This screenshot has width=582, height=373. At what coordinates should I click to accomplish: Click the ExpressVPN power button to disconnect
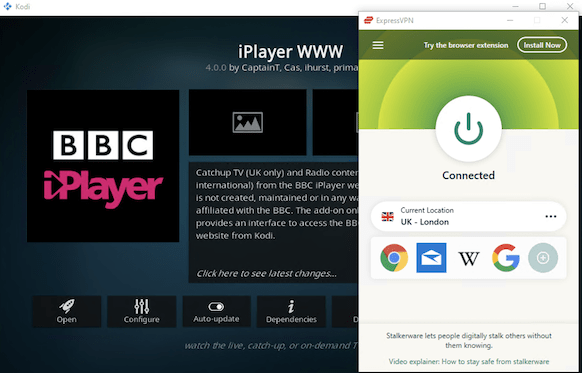(468, 129)
